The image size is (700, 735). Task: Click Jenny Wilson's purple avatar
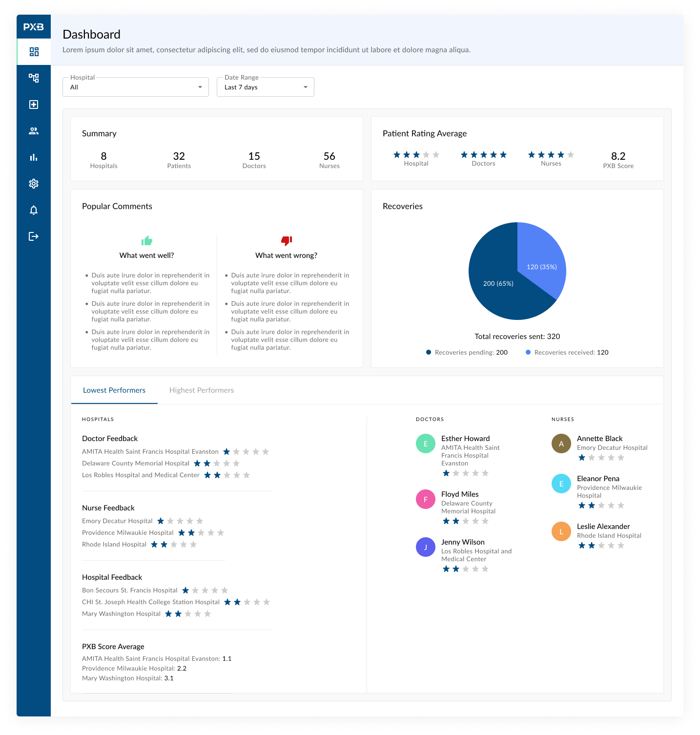point(426,547)
